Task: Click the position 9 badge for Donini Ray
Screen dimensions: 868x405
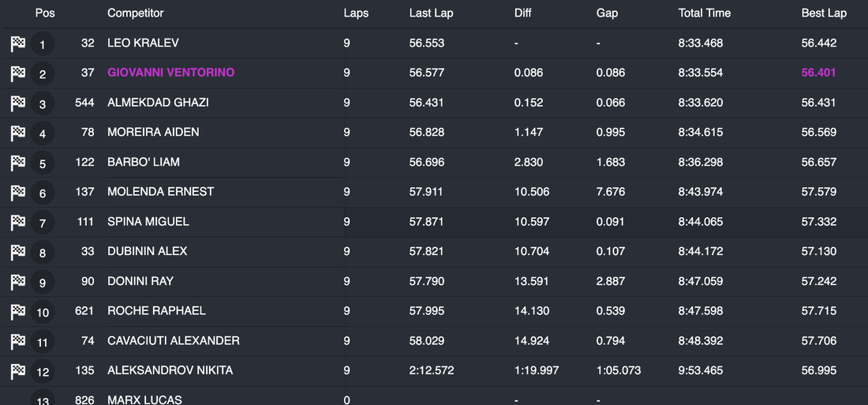Action: pyautogui.click(x=43, y=283)
